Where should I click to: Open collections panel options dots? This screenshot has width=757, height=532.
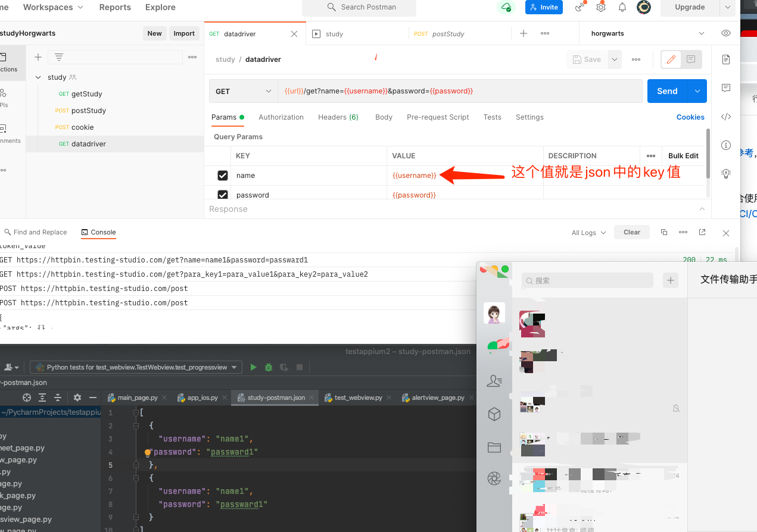[x=192, y=57]
